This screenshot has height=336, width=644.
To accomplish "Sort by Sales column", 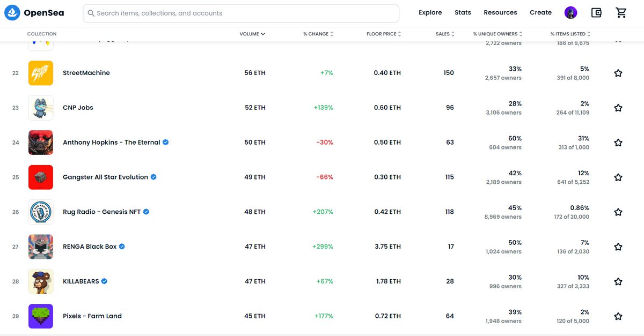I will coord(445,34).
